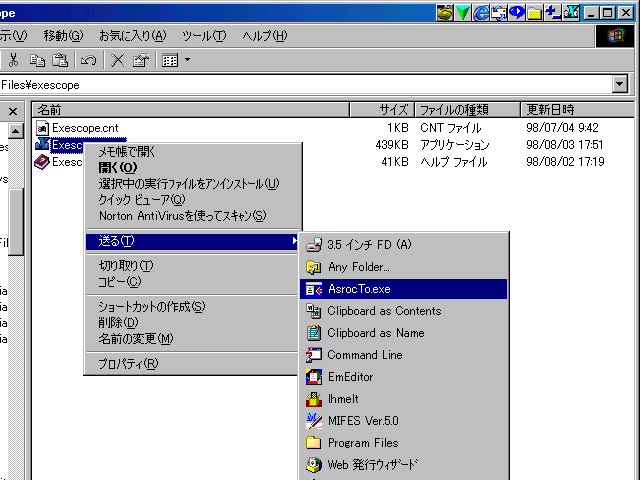This screenshot has height=480, width=640.
Task: Click the Exescope help file book icon
Action: (42, 162)
